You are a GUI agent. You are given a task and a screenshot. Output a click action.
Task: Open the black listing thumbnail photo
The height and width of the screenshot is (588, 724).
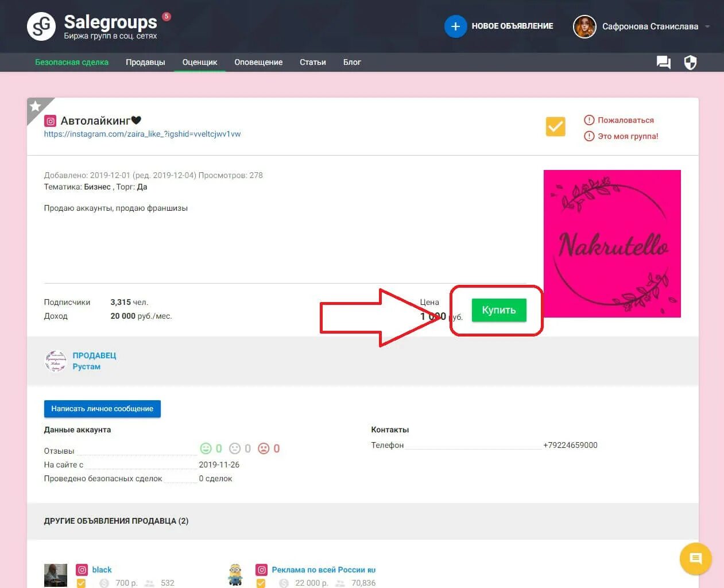pyautogui.click(x=56, y=575)
